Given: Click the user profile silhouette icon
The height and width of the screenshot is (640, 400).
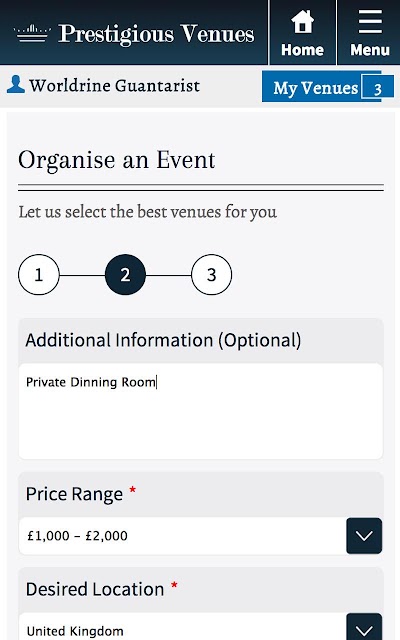Looking at the screenshot, I should (x=16, y=84).
